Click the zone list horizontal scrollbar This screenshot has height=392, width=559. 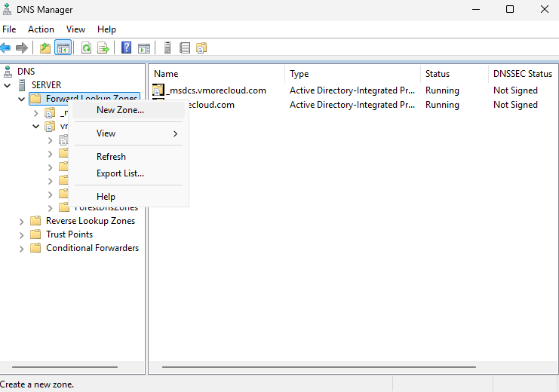pos(318,366)
